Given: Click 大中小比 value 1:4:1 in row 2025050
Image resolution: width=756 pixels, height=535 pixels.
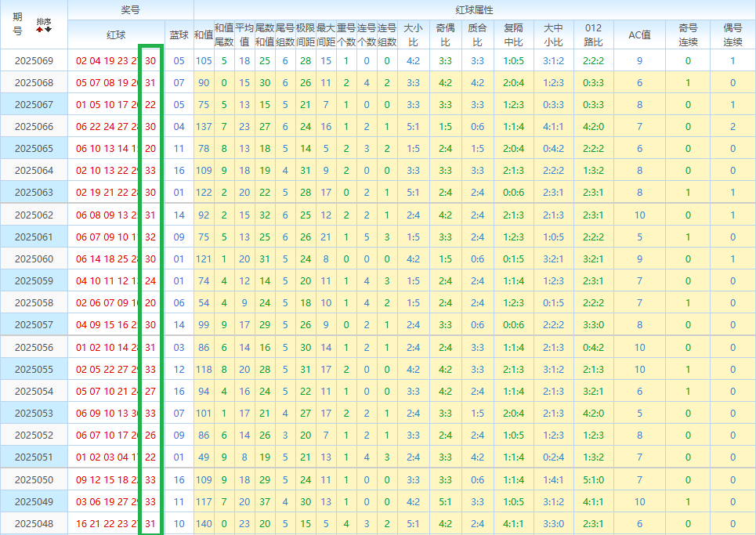Looking at the screenshot, I should click(554, 479).
